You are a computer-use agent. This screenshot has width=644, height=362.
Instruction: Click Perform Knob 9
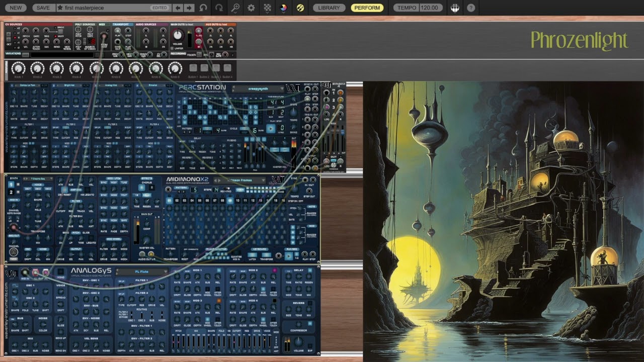coord(175,68)
